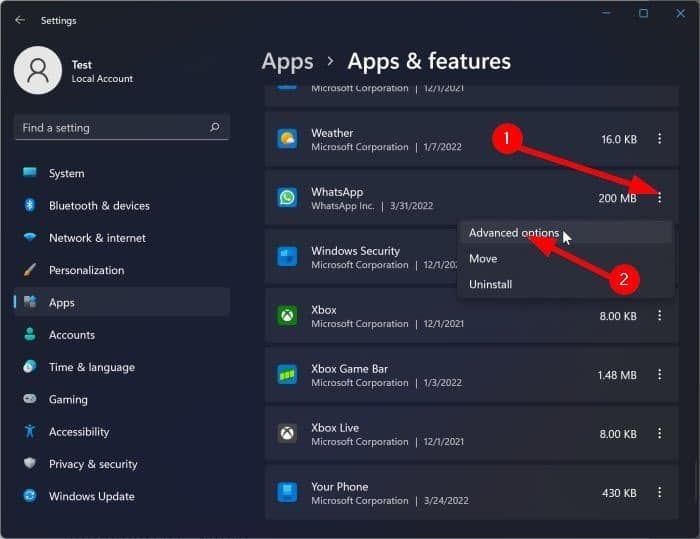
Task: Click the System monitor icon
Action: 30,172
